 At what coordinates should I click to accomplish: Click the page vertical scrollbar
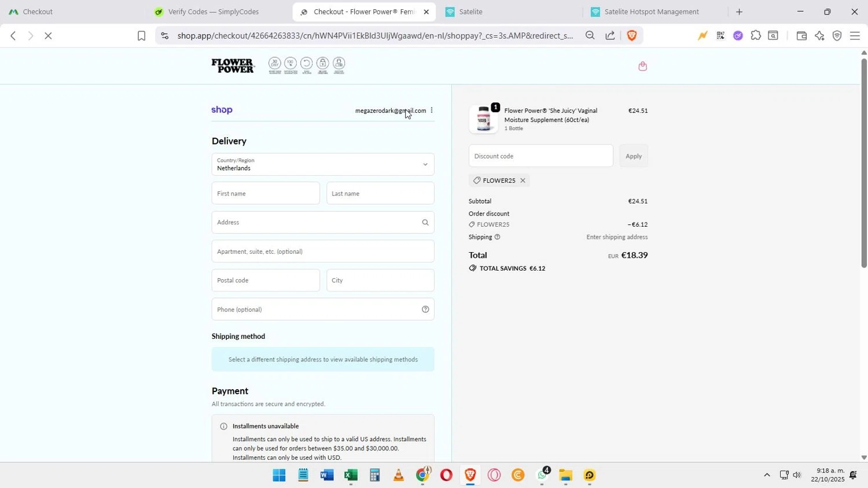864,163
